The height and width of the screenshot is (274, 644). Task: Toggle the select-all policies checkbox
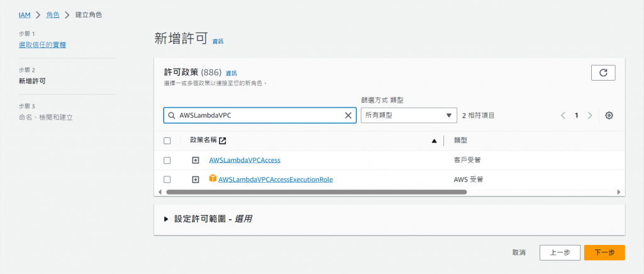click(x=167, y=140)
